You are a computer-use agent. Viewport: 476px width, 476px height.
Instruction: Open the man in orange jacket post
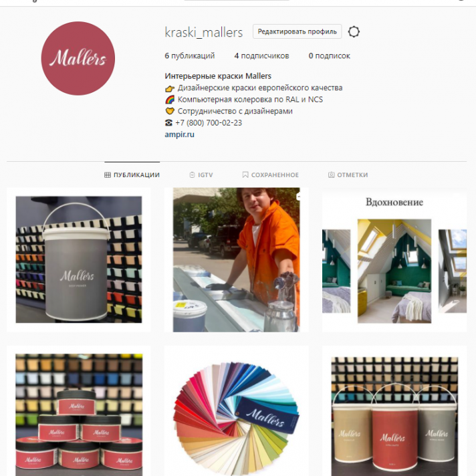point(237,259)
